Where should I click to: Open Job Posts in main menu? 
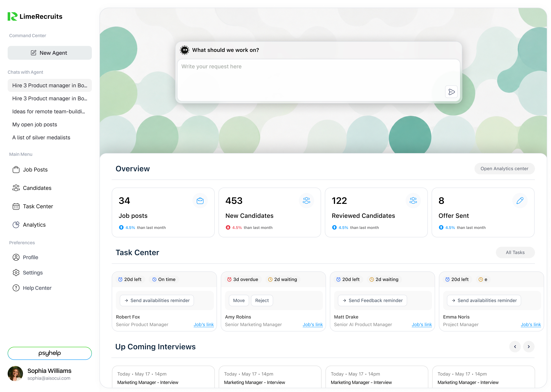[30, 170]
